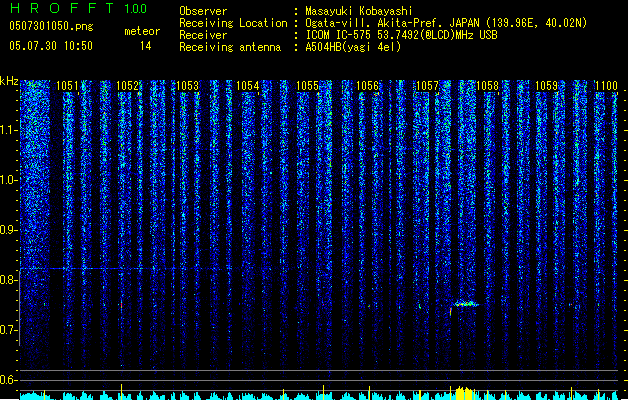The height and width of the screenshot is (400, 629).
Task: Click the 0.7 kHz frequency axis label
Action: (x=8, y=330)
